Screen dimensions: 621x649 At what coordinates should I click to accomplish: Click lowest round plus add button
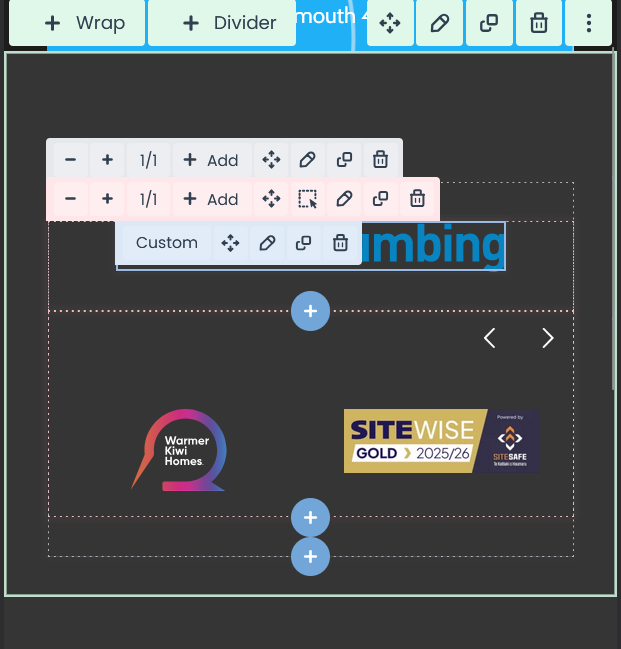coord(310,556)
